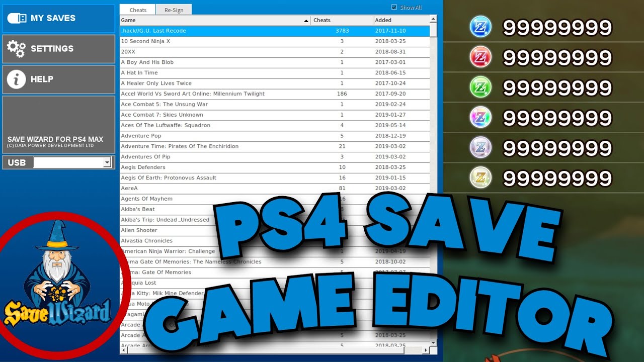Click the 2018-08-31 added date
The image size is (644, 362).
(390, 52)
